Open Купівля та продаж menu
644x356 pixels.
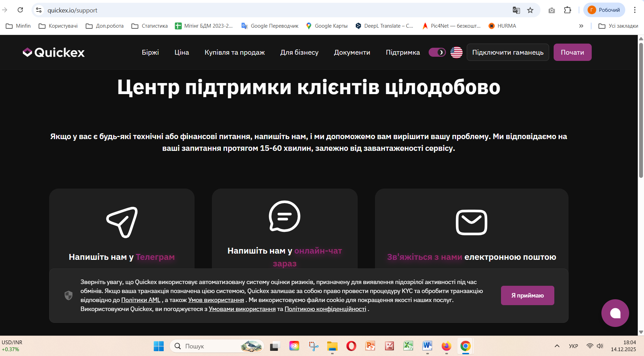coord(235,52)
